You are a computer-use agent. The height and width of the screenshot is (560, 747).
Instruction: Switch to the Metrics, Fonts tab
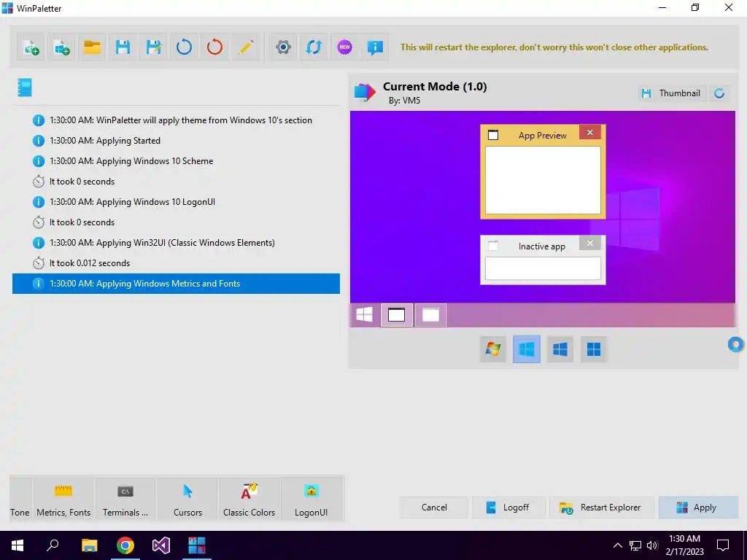[x=63, y=499]
